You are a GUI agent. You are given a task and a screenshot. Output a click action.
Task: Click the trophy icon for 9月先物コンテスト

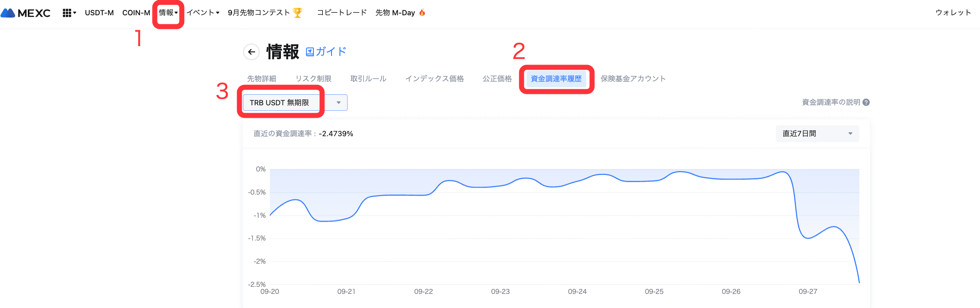coord(298,13)
